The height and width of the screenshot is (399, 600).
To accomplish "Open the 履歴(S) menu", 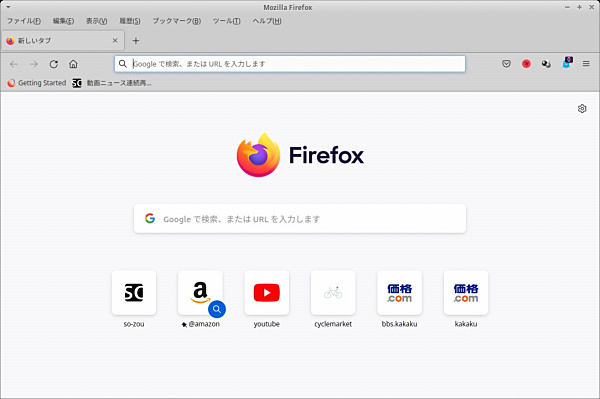I will tap(130, 21).
